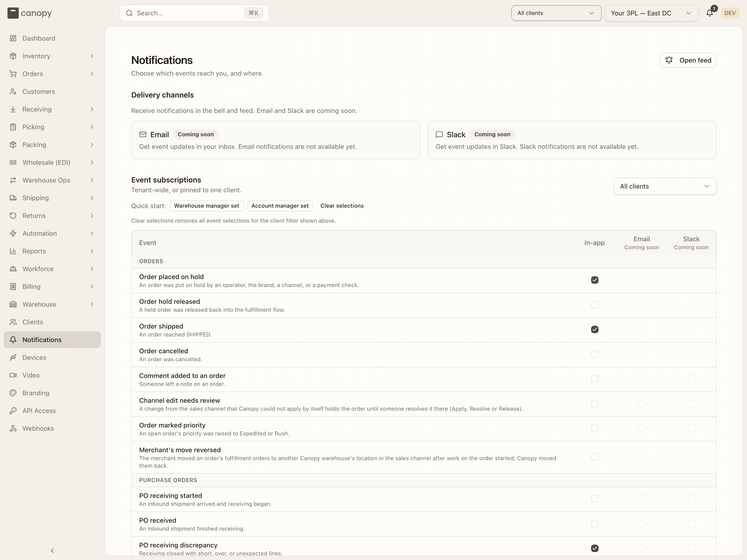Screen dimensions: 747x560
Task: Click the Automation lightning icon
Action: click(x=13, y=233)
